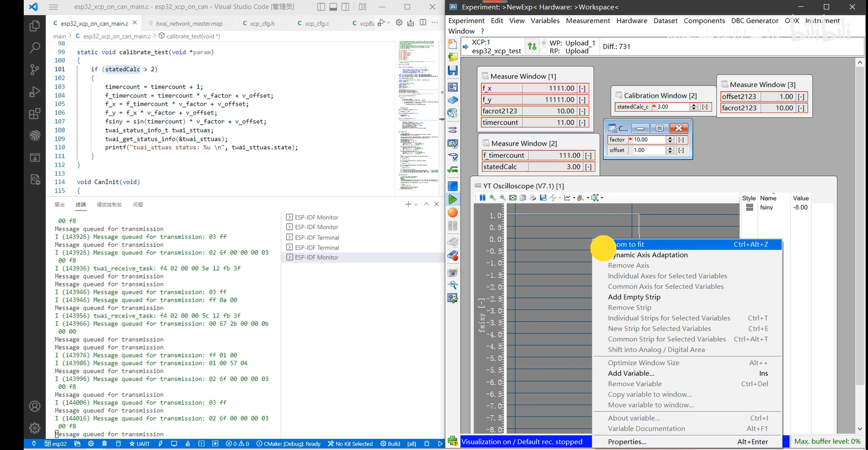Switch to the twai_network_master.map tab
This screenshot has width=868, height=450.
pyautogui.click(x=189, y=23)
